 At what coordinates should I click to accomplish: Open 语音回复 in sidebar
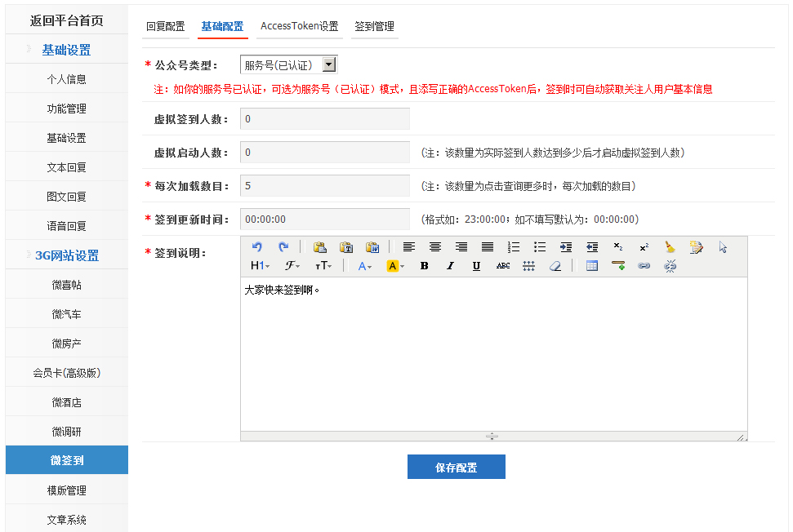click(66, 226)
